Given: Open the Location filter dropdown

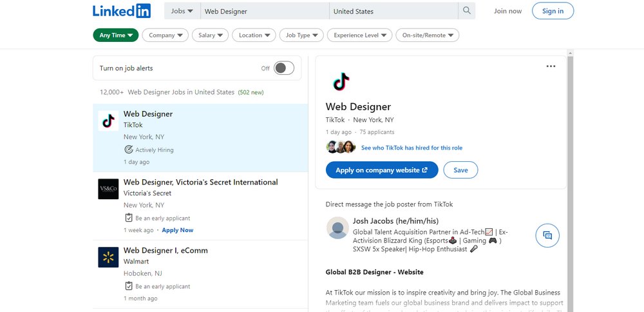Looking at the screenshot, I should tap(254, 35).
